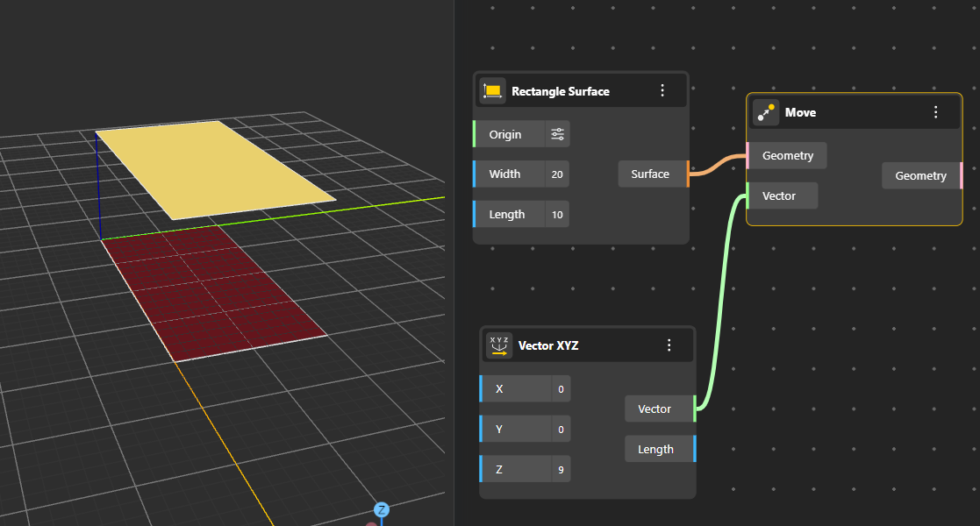
Task: Click the Length value on Rectangle Surface
Action: point(557,215)
